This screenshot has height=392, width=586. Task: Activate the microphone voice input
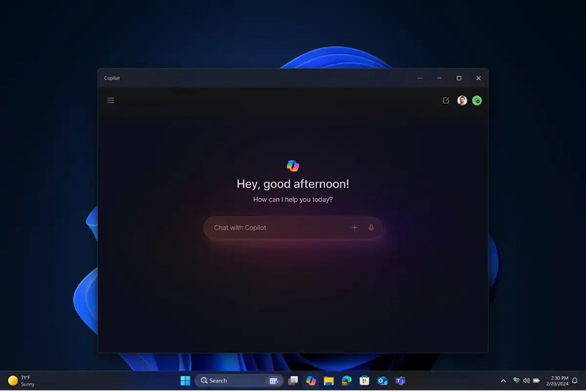point(371,228)
